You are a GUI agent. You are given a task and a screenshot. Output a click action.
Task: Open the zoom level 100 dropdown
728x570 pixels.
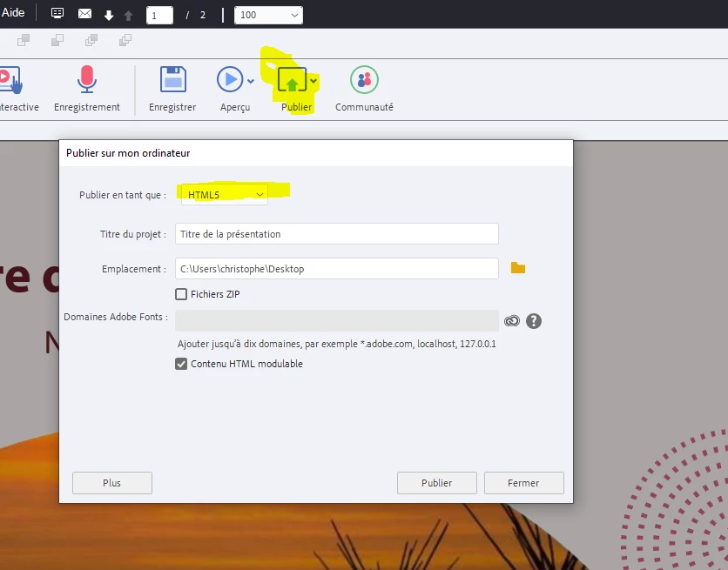tap(268, 15)
